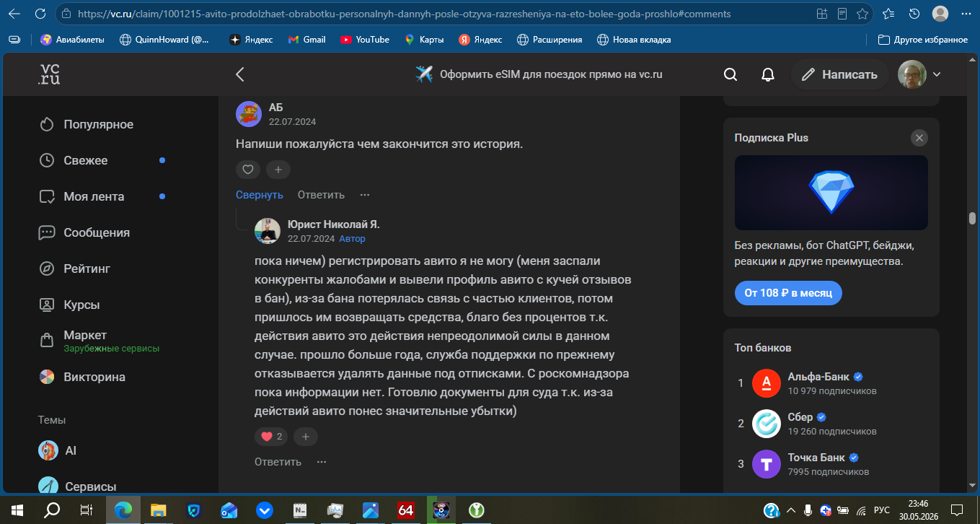
Task: Expand the user avatar dropdown chevron
Action: coord(937,74)
